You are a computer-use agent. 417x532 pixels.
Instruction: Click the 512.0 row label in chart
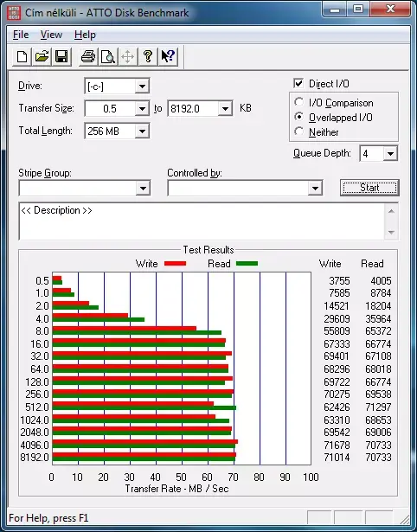click(x=37, y=407)
